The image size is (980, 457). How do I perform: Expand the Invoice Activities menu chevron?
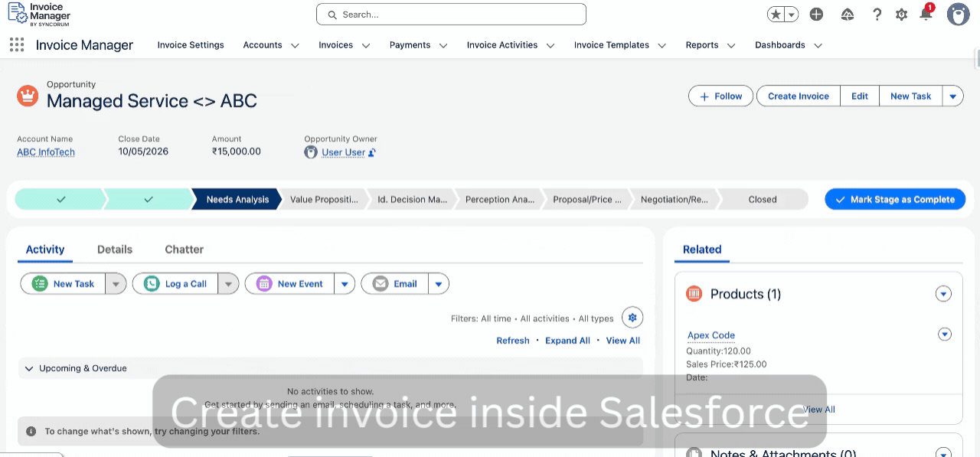(550, 46)
